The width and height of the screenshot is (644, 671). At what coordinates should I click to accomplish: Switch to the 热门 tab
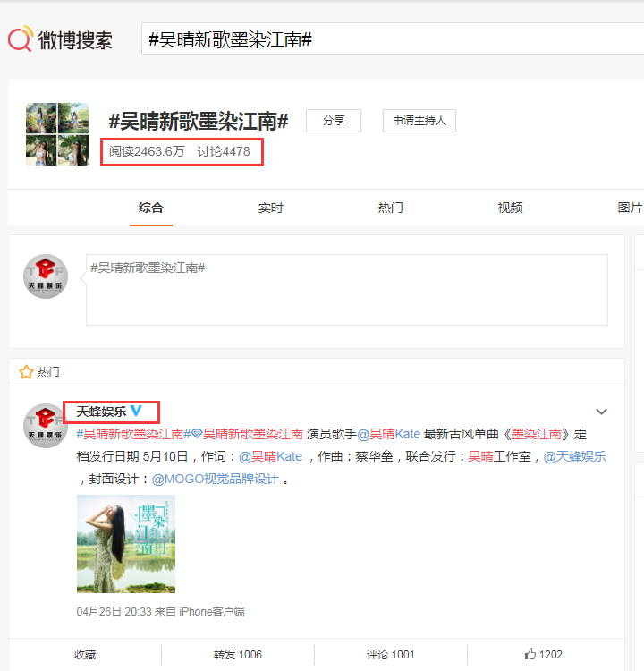(x=390, y=208)
